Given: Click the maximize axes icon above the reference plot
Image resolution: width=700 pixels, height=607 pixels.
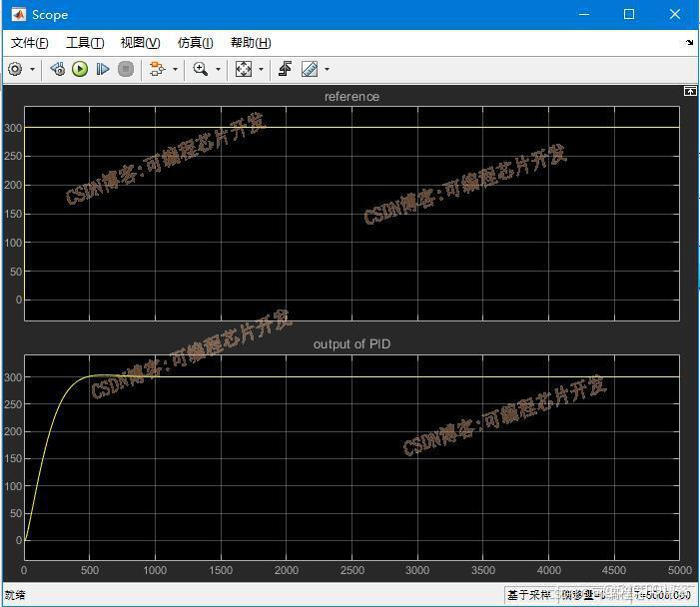Looking at the screenshot, I should click(690, 91).
